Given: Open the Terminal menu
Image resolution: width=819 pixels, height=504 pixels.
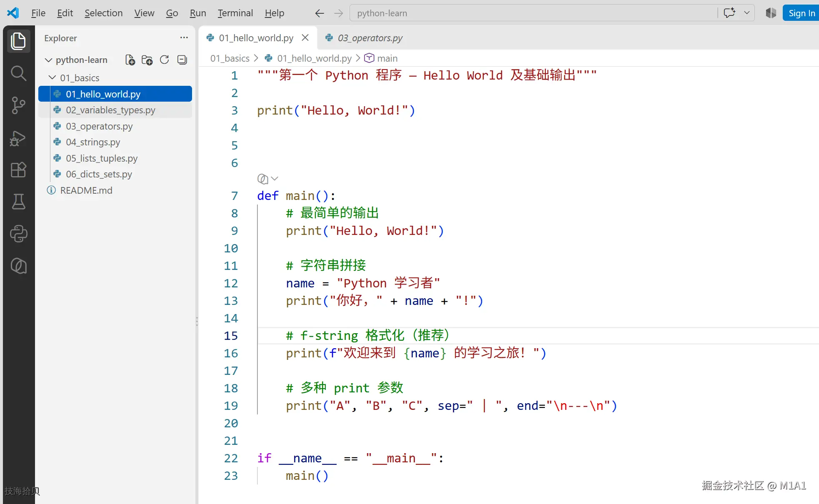Looking at the screenshot, I should pos(235,13).
